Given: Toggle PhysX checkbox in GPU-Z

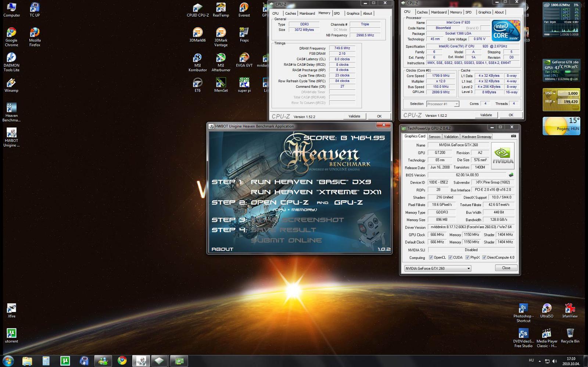Looking at the screenshot, I should [467, 258].
